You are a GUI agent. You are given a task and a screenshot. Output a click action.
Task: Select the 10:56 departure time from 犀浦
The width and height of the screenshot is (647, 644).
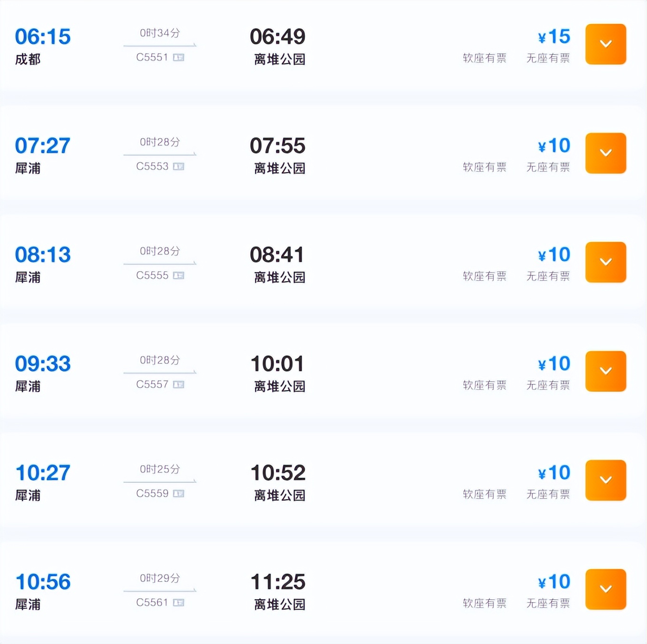click(x=43, y=582)
